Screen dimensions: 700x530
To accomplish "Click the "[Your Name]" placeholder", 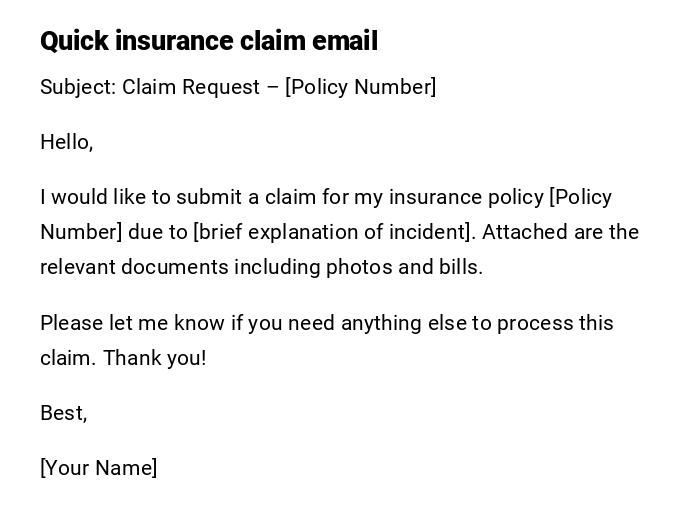I will coord(99,468).
